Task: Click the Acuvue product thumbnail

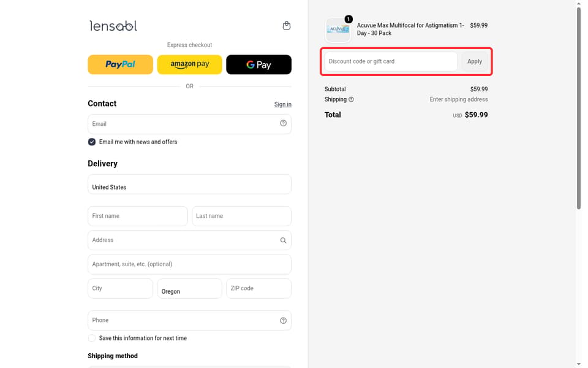Action: click(338, 29)
